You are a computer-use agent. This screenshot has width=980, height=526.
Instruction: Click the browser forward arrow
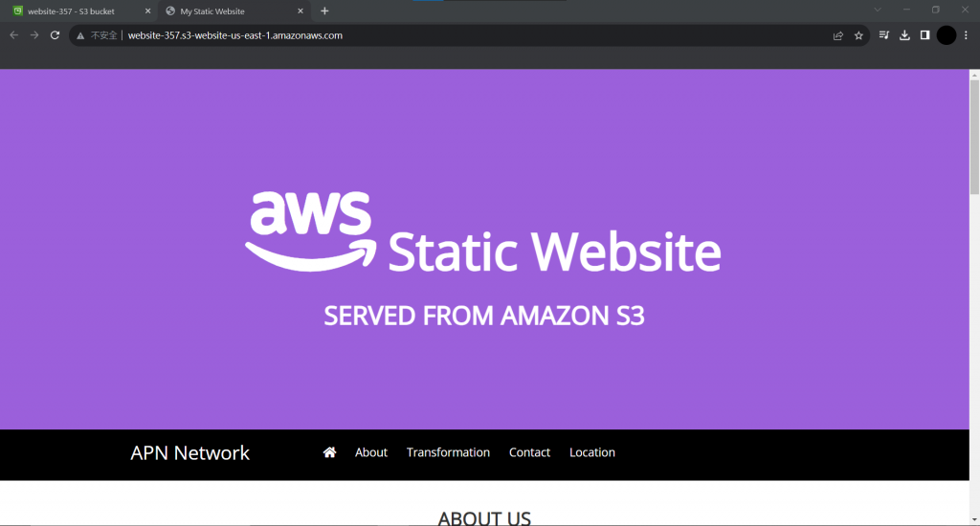tap(34, 35)
